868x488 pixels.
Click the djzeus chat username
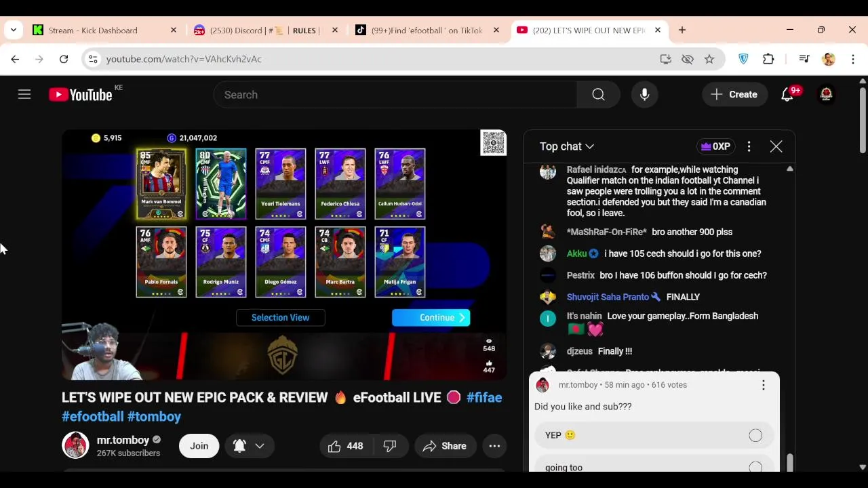tap(580, 351)
